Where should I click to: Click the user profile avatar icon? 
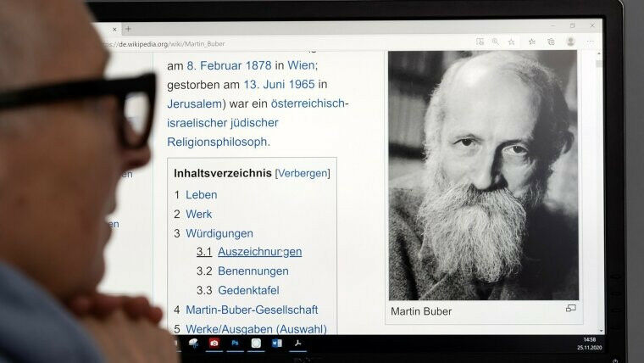click(570, 41)
